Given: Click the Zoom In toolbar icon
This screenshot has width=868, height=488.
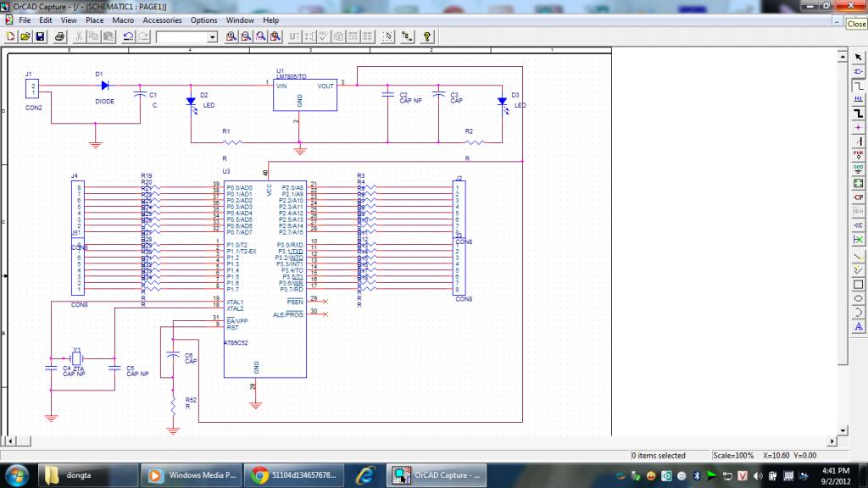Looking at the screenshot, I should tap(231, 36).
